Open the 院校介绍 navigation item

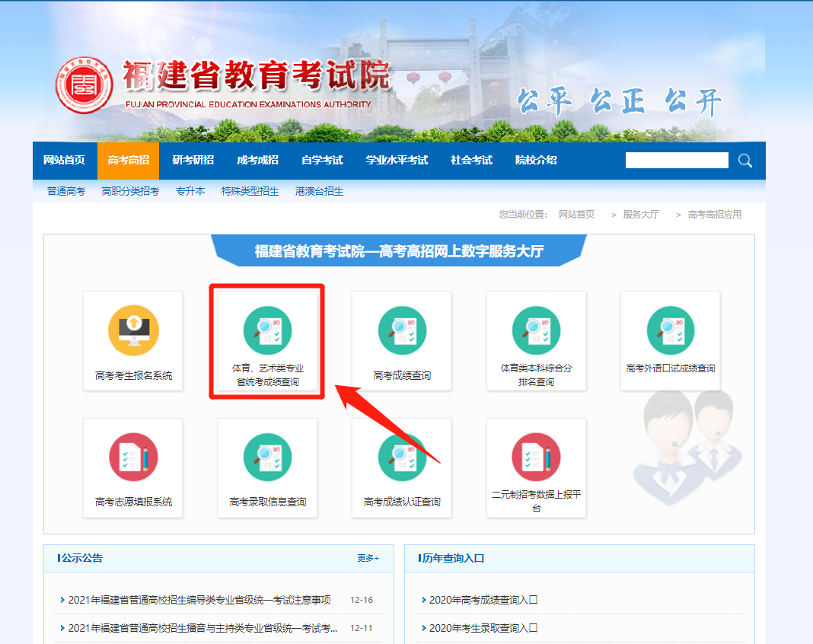(x=536, y=160)
